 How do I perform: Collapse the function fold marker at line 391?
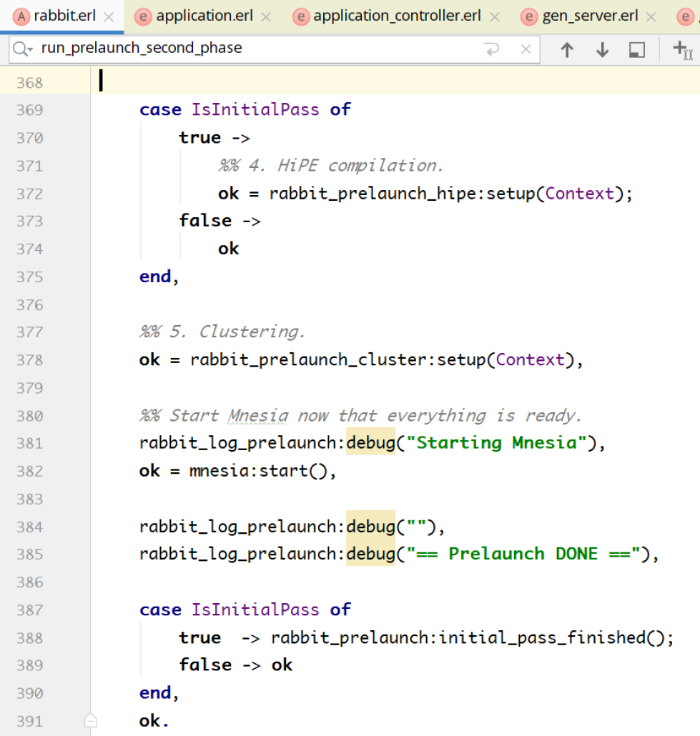91,721
